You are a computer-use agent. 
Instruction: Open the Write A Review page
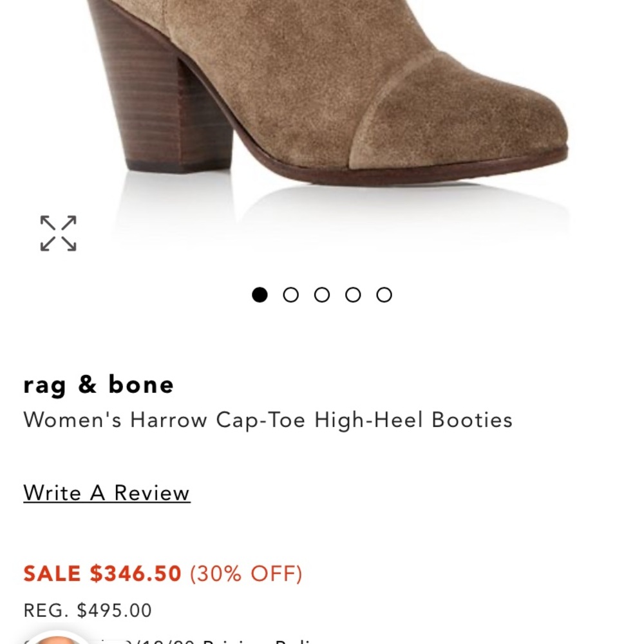[x=106, y=493]
